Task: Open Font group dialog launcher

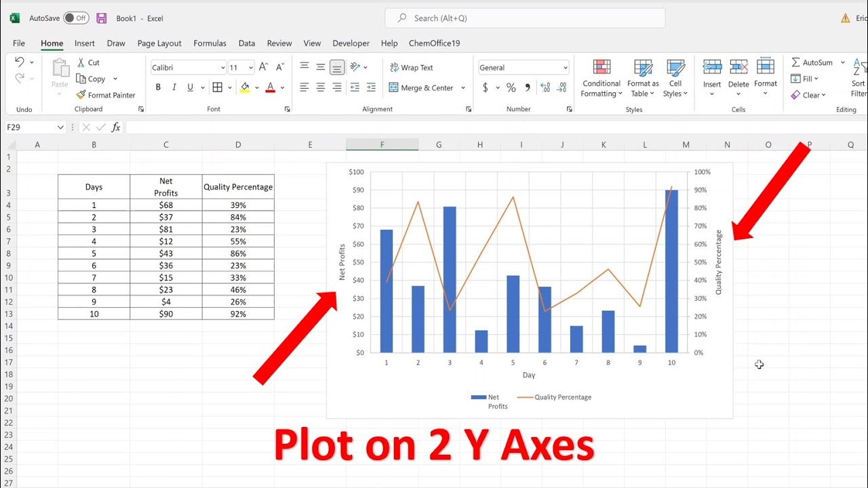Action: [x=288, y=109]
